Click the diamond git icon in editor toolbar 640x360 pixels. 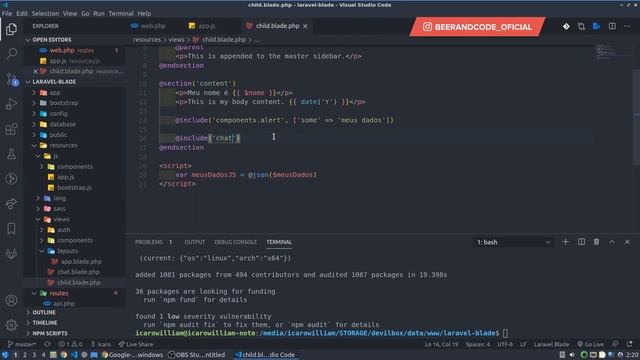pyautogui.click(x=566, y=27)
